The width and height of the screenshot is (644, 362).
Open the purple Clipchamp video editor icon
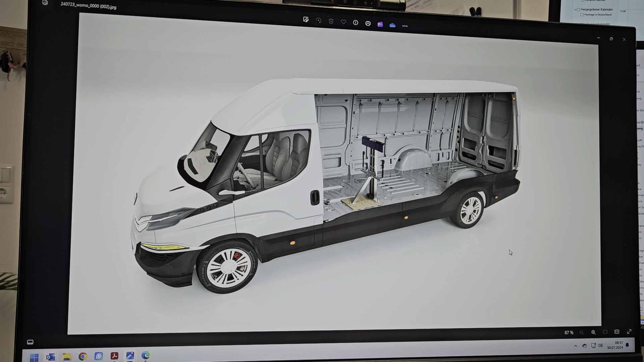click(x=380, y=24)
